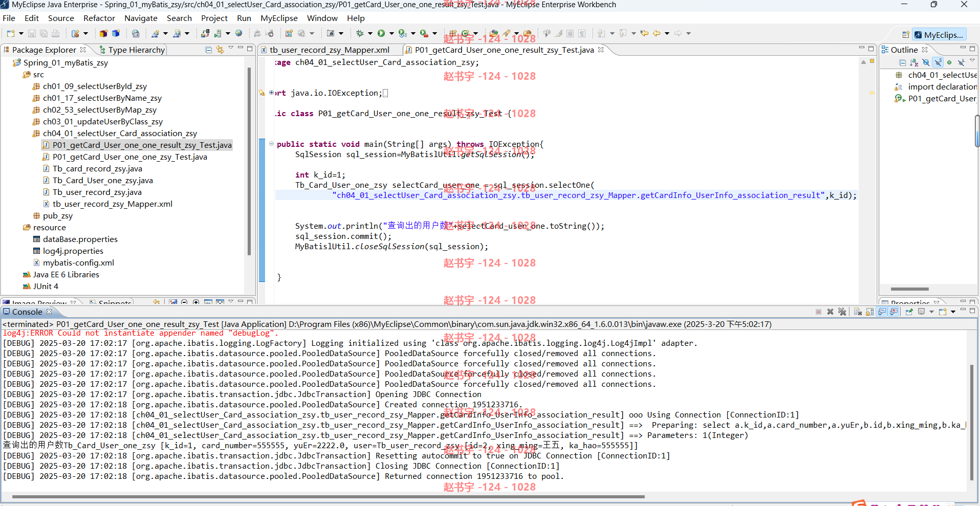Toggle Show Whitespace Characters paragraph icon
Screen dimensions: 980x506
[582, 33]
